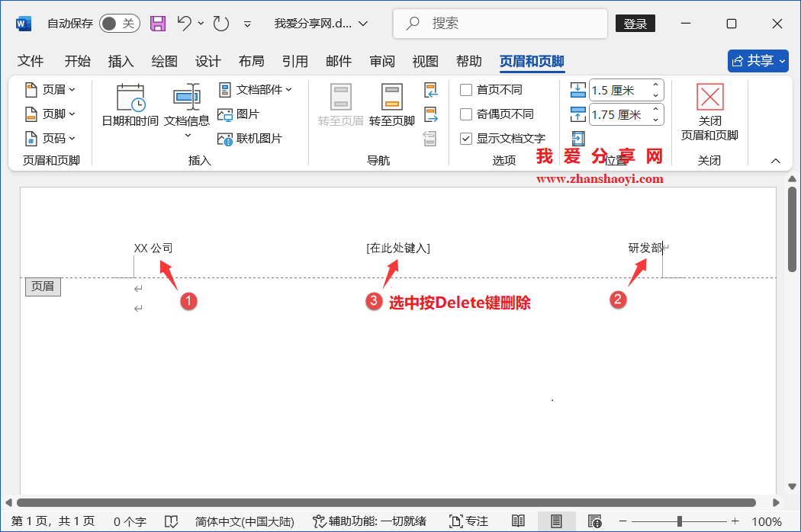
Task: Click the search magnifier icon
Action: (x=412, y=24)
